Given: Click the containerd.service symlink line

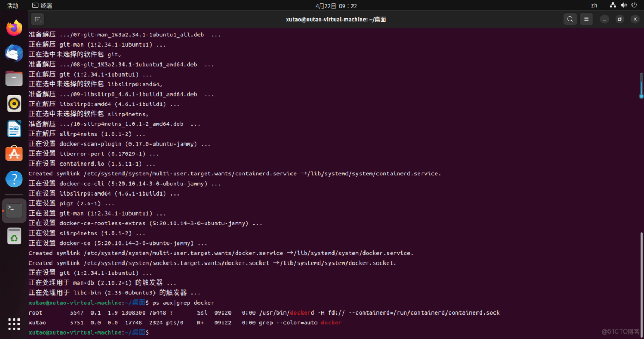Looking at the screenshot, I should coord(234,174).
